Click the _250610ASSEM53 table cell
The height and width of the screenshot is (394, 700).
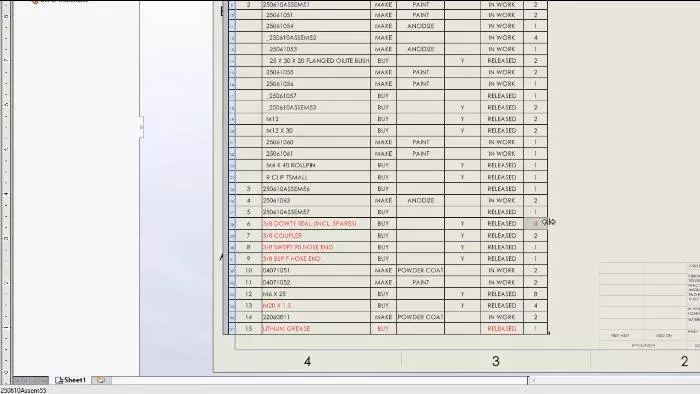click(316, 107)
